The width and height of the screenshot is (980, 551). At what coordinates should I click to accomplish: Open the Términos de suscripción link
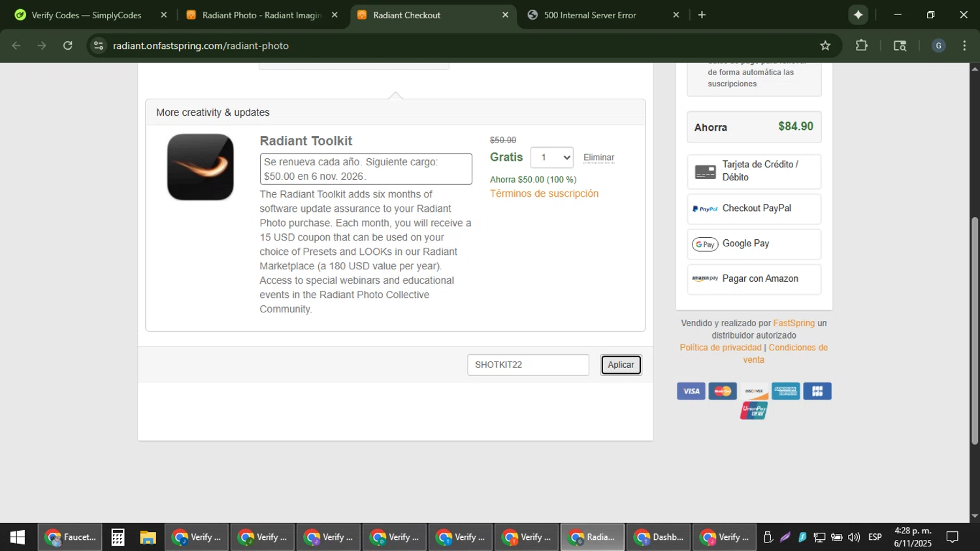[544, 193]
